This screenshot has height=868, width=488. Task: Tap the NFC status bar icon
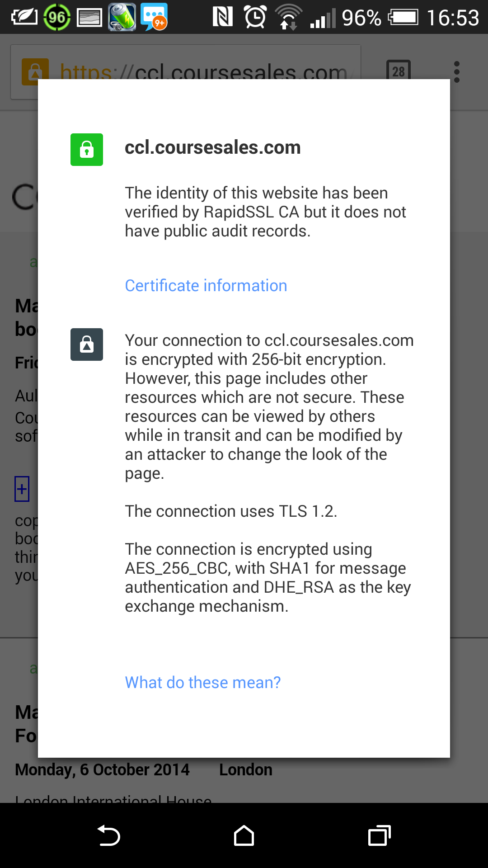click(222, 17)
